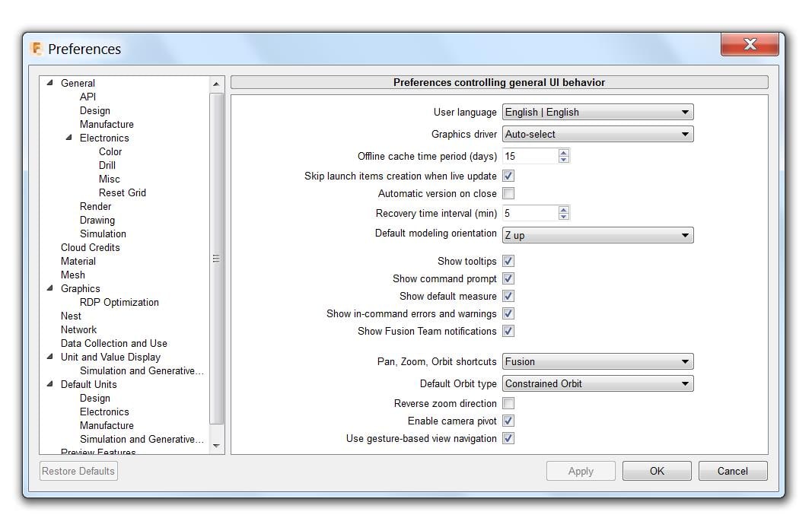Toggle Show command prompt checkbox
The width and height of the screenshot is (812, 518).
(x=508, y=279)
